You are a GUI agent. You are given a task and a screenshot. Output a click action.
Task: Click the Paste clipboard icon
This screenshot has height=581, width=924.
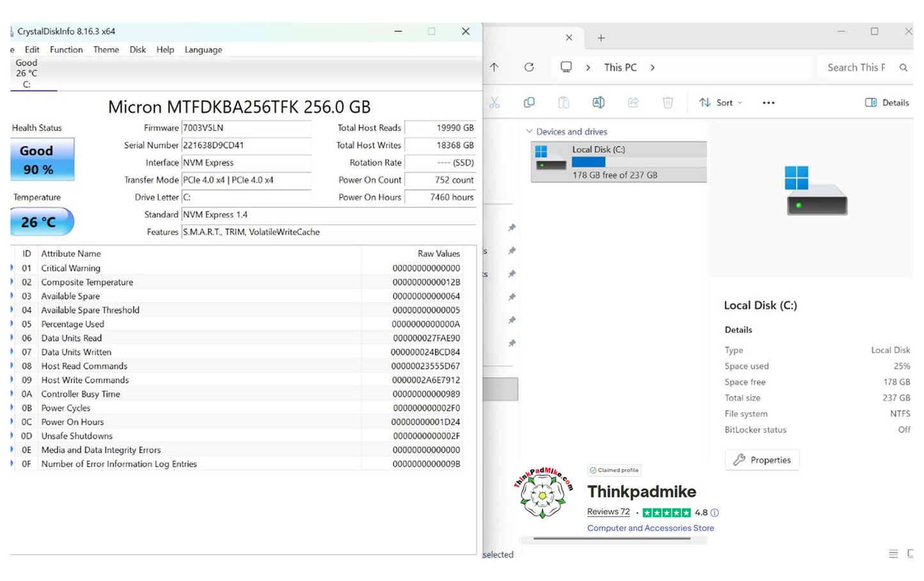pos(563,102)
